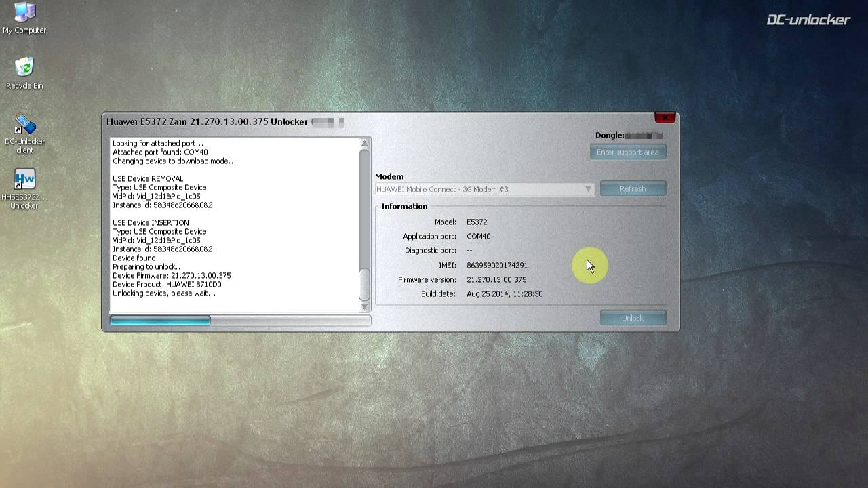Click log line 'Unlocking device, please wait...'

pos(164,293)
